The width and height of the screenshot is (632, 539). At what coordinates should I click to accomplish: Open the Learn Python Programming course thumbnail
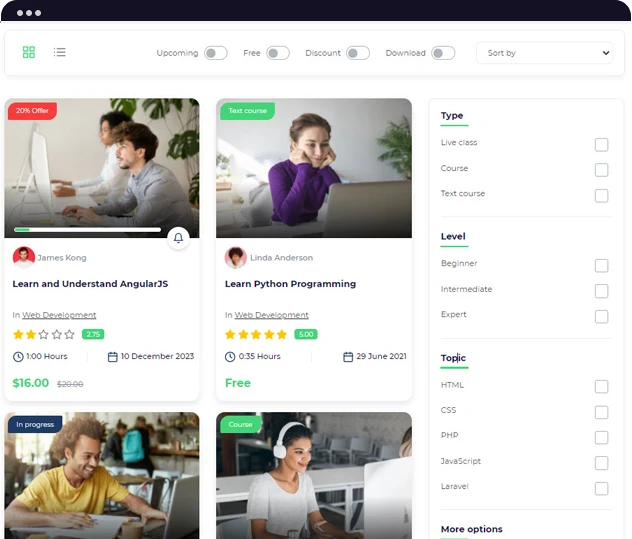[x=314, y=170]
